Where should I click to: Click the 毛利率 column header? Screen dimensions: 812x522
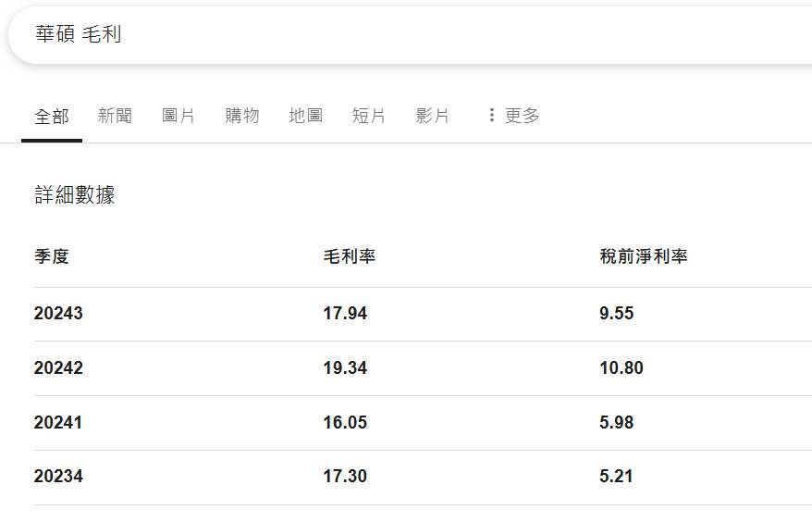coord(349,256)
